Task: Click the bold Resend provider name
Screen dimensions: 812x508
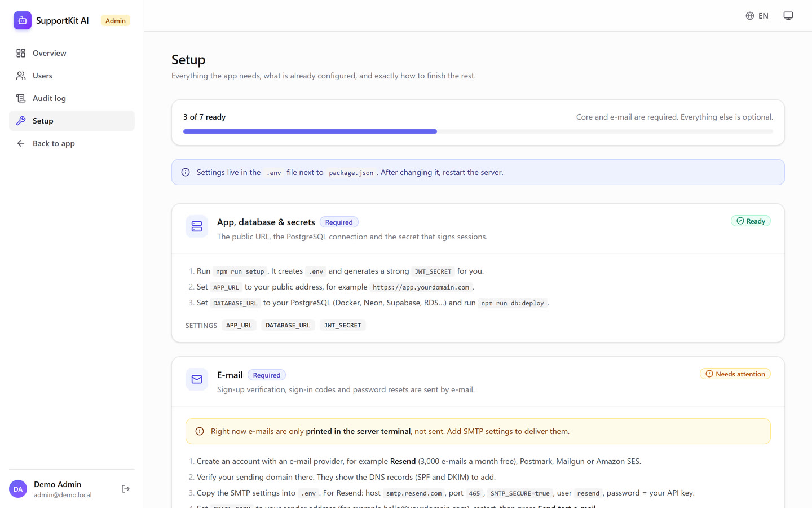Action: pyautogui.click(x=403, y=461)
